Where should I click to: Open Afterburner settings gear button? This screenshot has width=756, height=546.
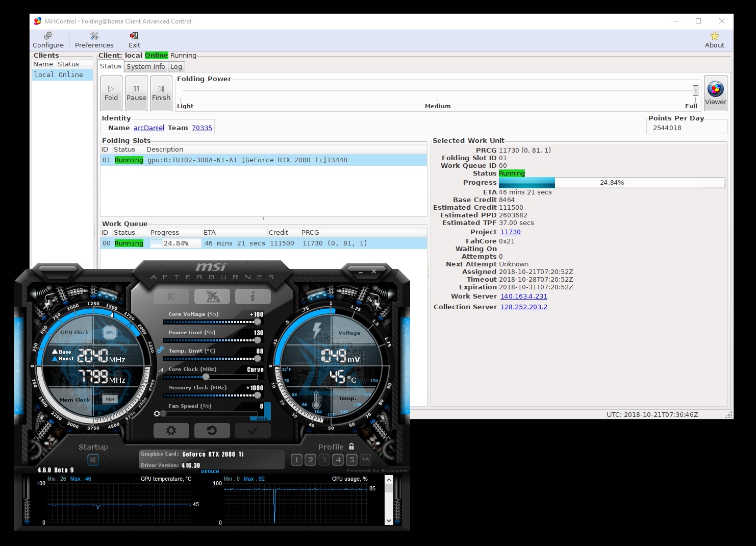[x=171, y=431]
